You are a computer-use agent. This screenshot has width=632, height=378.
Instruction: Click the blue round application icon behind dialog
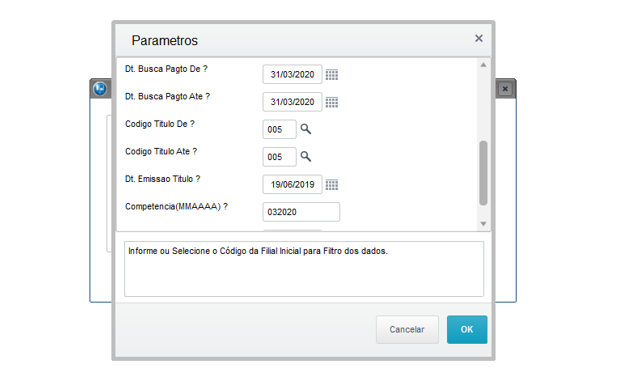click(x=100, y=88)
